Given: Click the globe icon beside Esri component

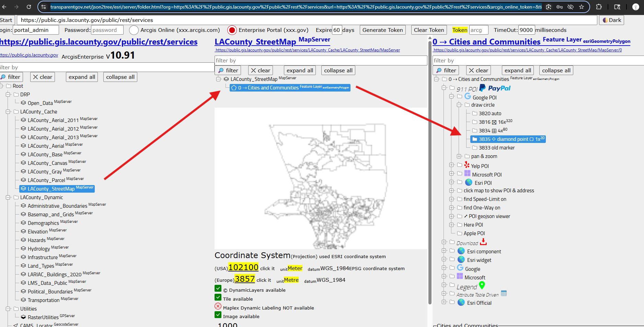Looking at the screenshot, I should click(461, 251).
